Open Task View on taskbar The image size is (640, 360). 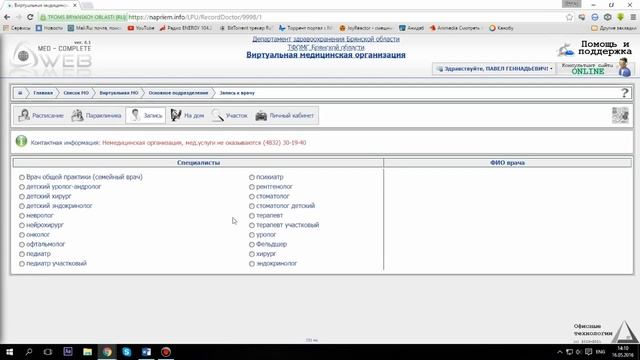click(48, 352)
